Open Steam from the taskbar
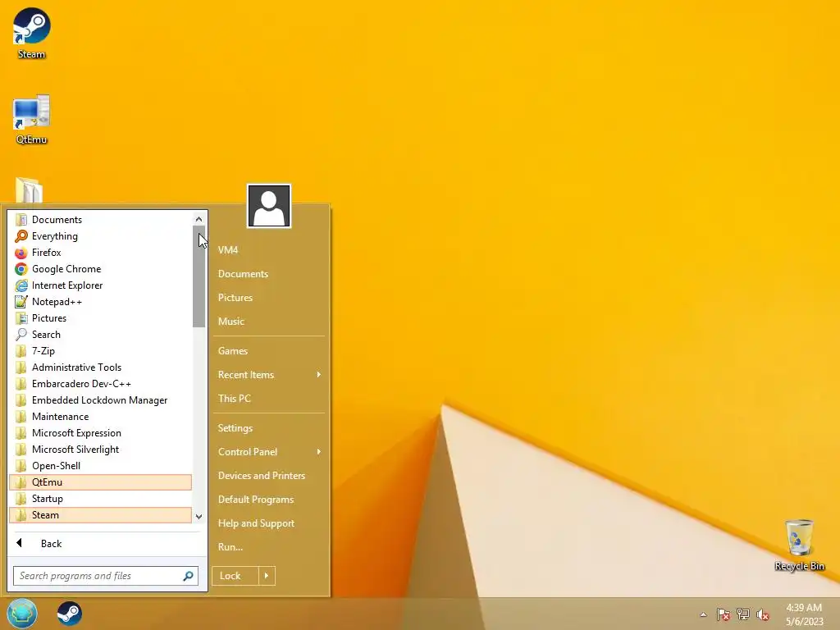Viewport: 840px width, 630px height. (70, 614)
